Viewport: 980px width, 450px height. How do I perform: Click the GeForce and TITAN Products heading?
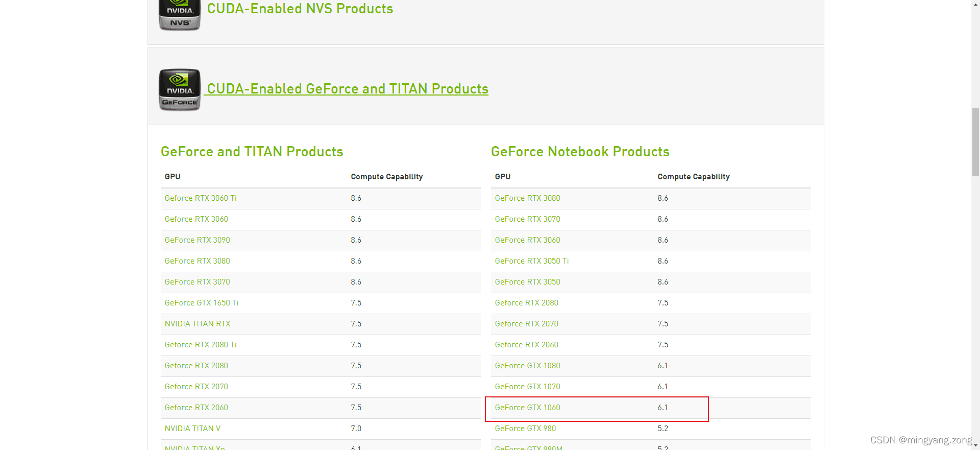(252, 152)
